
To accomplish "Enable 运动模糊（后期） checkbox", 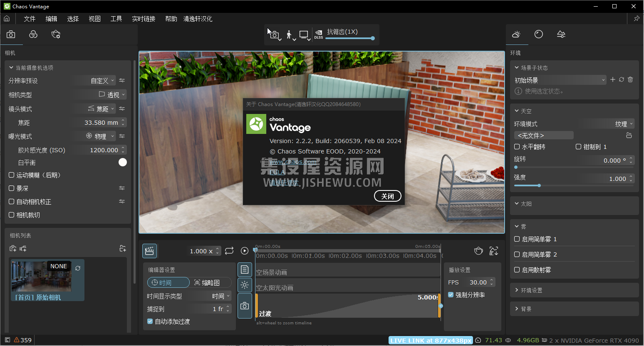I will pyautogui.click(x=12, y=175).
